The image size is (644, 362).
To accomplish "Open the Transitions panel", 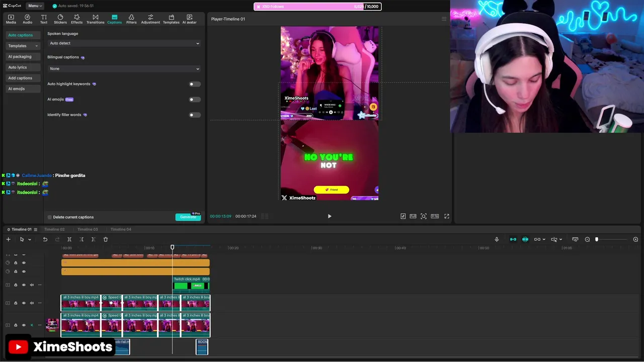I will (95, 19).
